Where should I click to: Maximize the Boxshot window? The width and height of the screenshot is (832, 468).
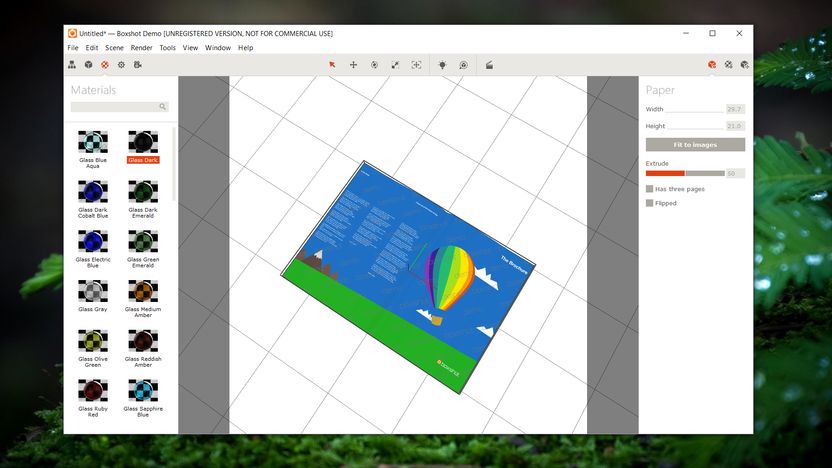coord(713,33)
